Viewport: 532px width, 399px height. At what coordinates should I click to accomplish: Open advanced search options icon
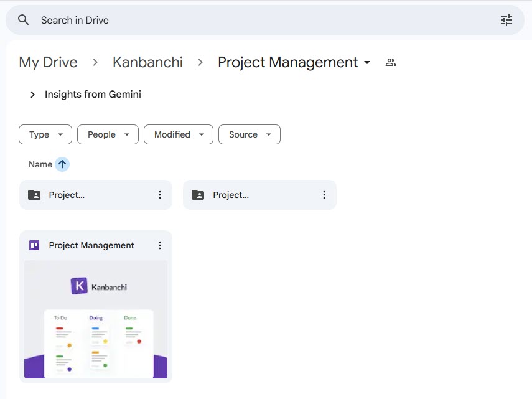[506, 19]
